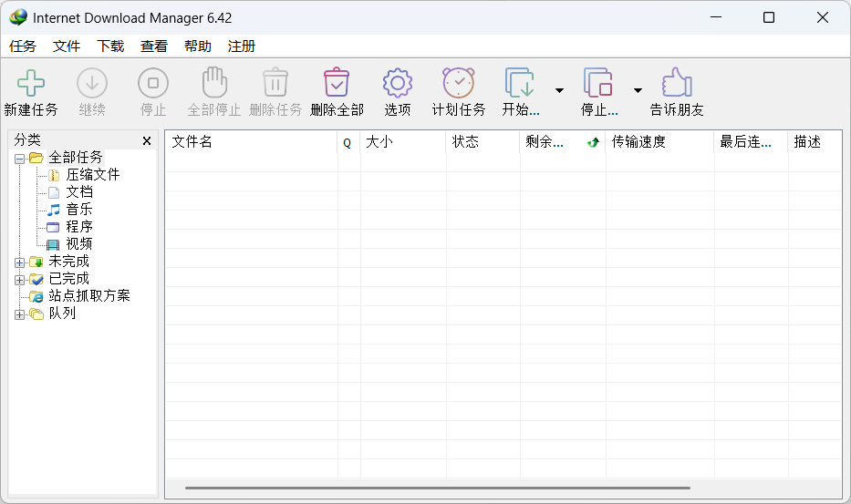Open the 查看 menu
851x504 pixels.
pyautogui.click(x=154, y=46)
